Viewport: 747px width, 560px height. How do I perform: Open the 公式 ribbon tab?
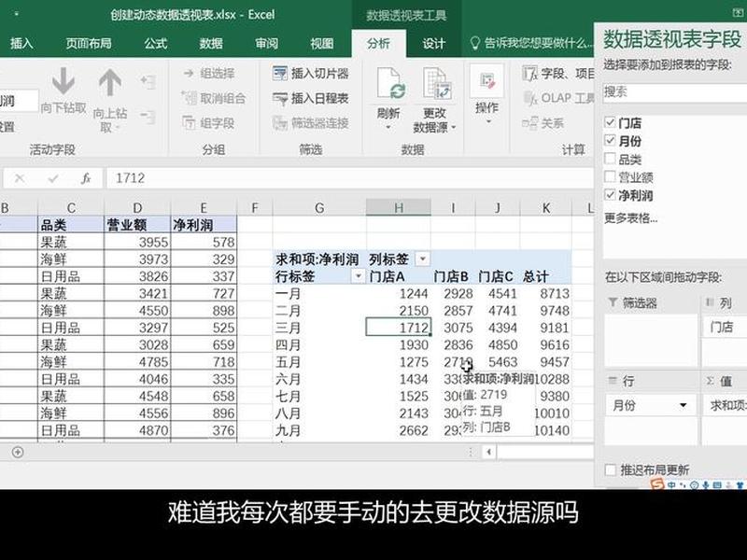(x=156, y=44)
